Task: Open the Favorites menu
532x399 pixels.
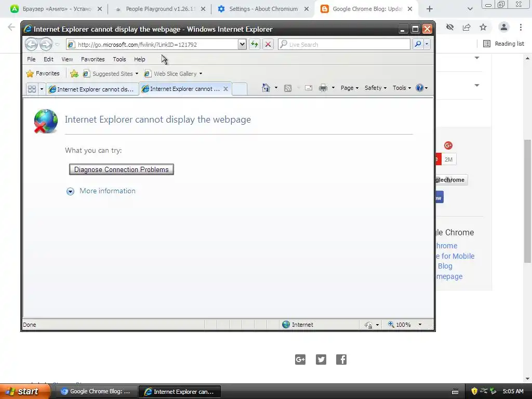Action: pos(92,59)
